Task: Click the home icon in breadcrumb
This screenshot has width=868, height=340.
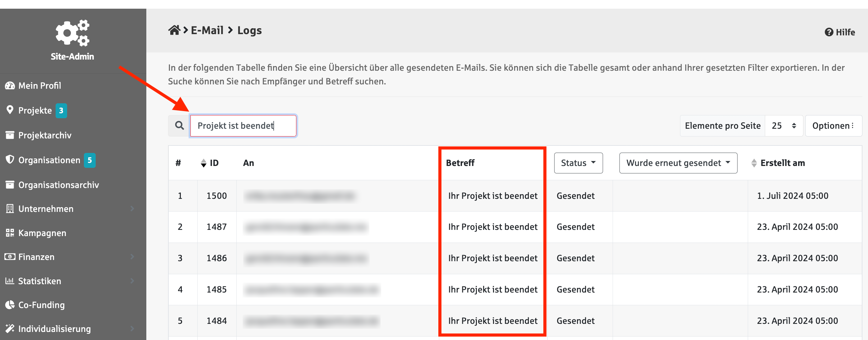Action: [174, 30]
